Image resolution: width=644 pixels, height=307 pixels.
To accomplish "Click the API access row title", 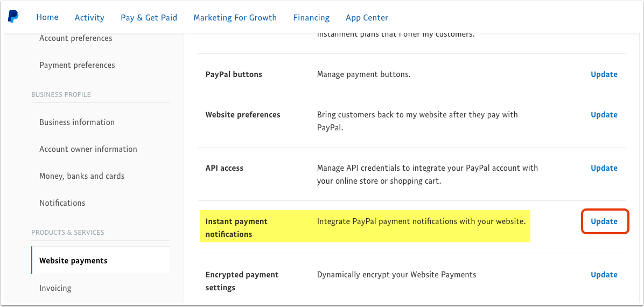I will point(224,168).
